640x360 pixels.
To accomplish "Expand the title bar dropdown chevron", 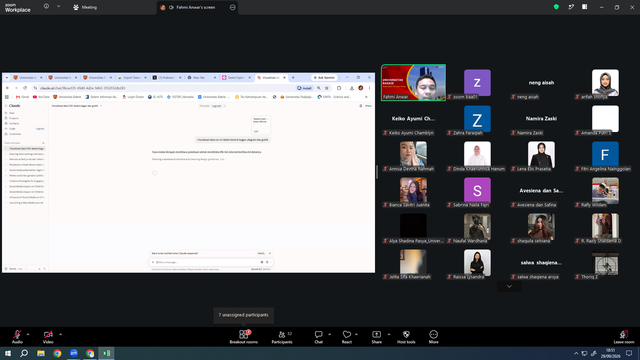I will click(58, 7).
